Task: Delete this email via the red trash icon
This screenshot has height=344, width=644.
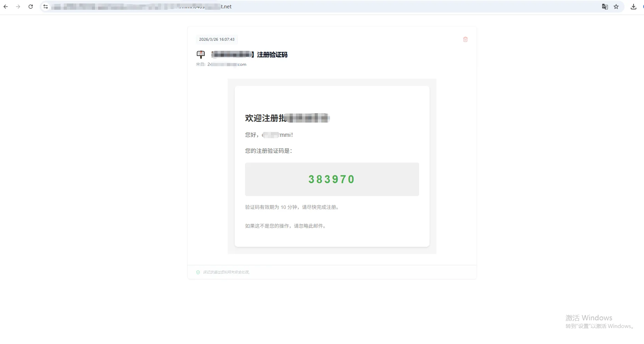Action: point(465,39)
